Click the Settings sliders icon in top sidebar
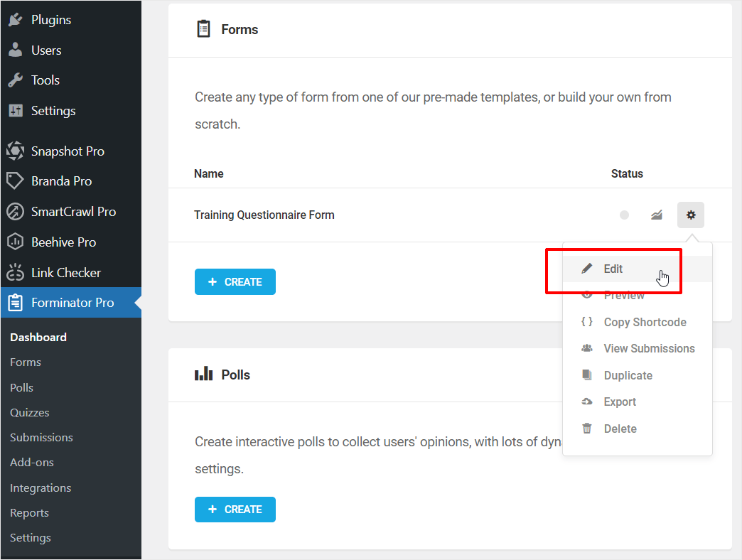742x560 pixels. click(x=15, y=111)
